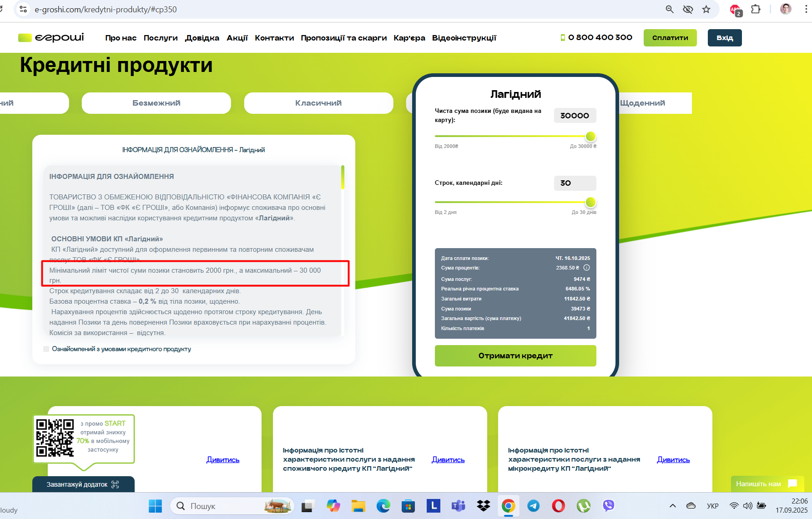Image resolution: width=812 pixels, height=519 pixels.
Task: Open Windows Start menu
Action: pyautogui.click(x=155, y=506)
